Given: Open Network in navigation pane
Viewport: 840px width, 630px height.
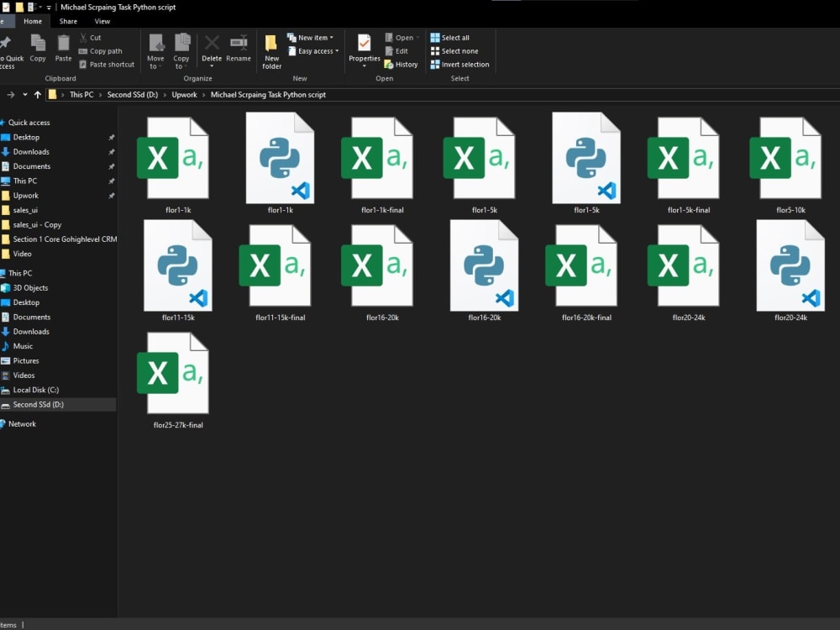Looking at the screenshot, I should [x=22, y=423].
